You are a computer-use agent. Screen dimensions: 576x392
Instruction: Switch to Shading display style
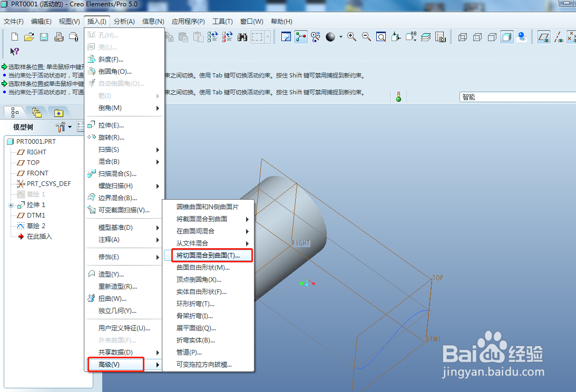[507, 37]
